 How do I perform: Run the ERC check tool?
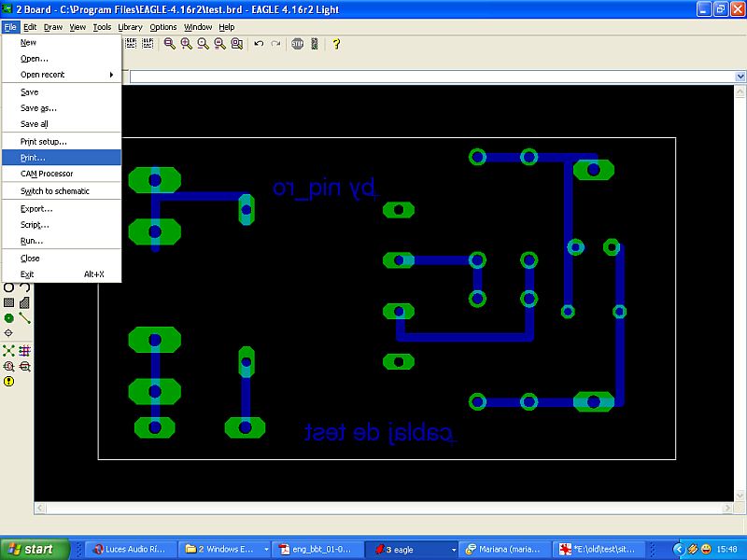pyautogui.click(x=8, y=366)
